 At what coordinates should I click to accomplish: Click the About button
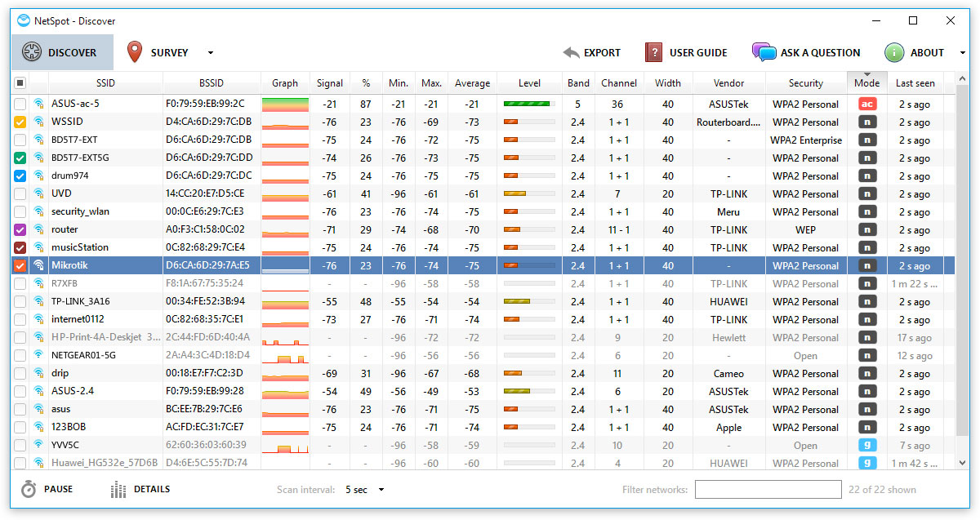coord(915,53)
